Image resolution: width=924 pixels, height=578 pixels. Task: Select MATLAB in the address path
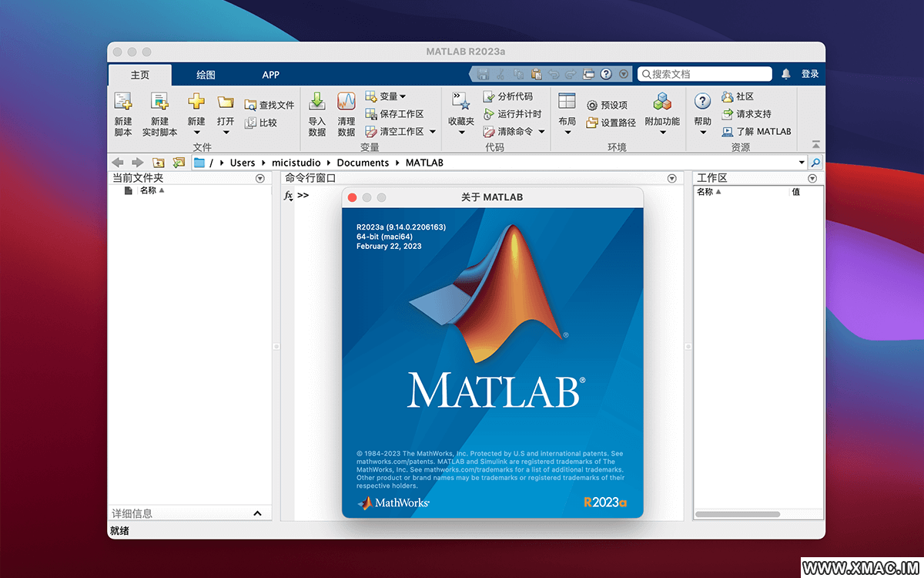tap(424, 163)
